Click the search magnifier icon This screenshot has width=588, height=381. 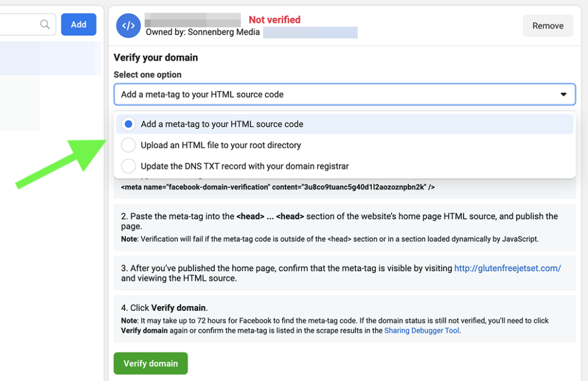(x=44, y=25)
